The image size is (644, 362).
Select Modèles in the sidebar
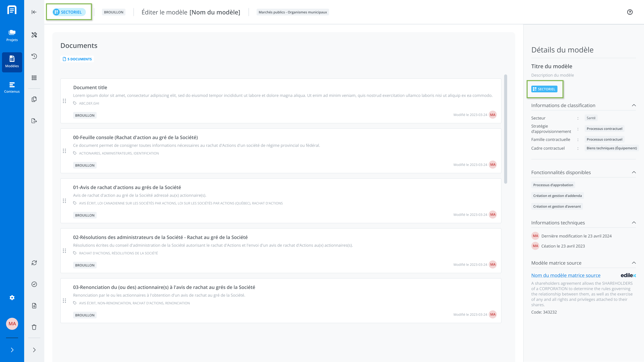(x=12, y=62)
